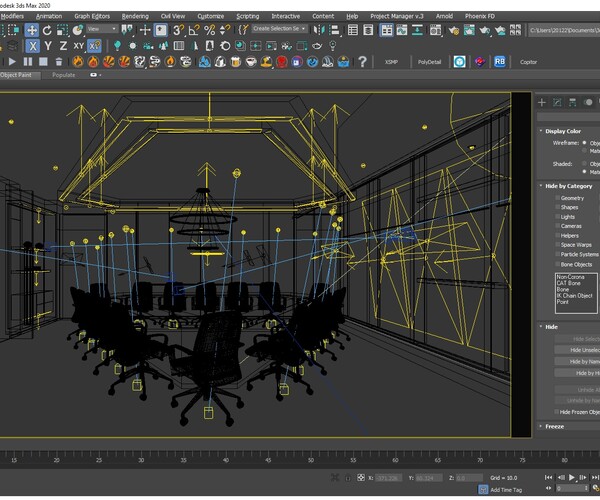Open the View coordinate system dropdown

click(x=101, y=30)
